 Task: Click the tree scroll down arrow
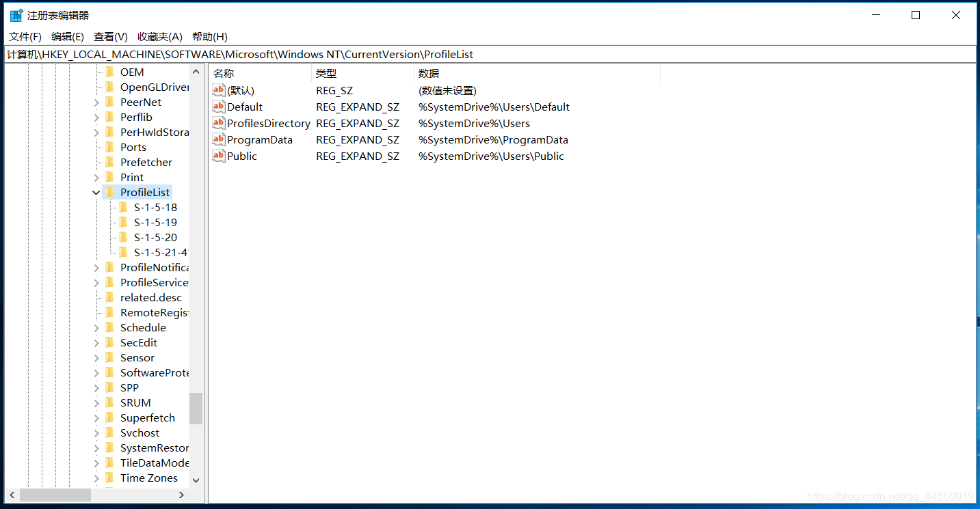pyautogui.click(x=196, y=480)
